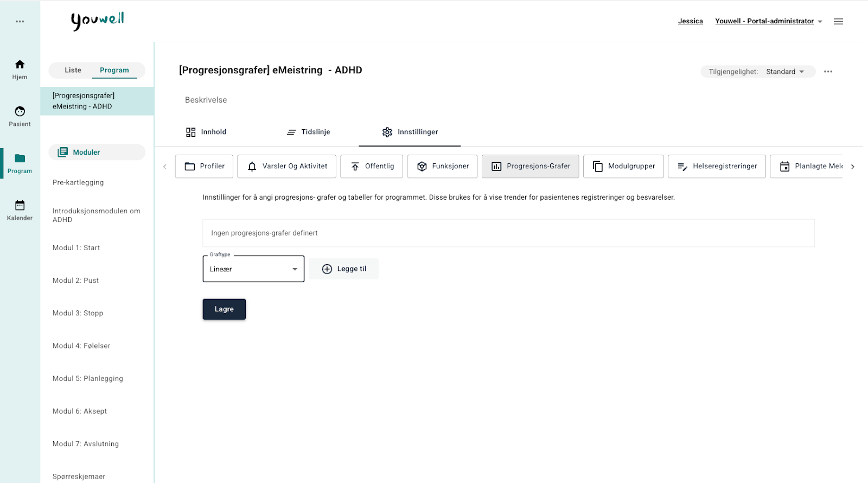Open the Tilgjengelighet Standard dropdown
The image size is (868, 483).
point(785,72)
